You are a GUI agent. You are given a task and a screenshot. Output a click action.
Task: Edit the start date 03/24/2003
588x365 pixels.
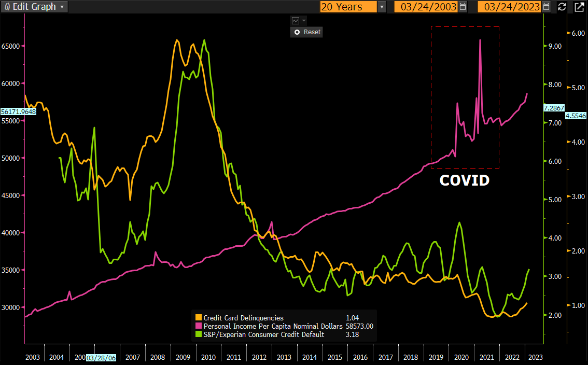click(426, 7)
